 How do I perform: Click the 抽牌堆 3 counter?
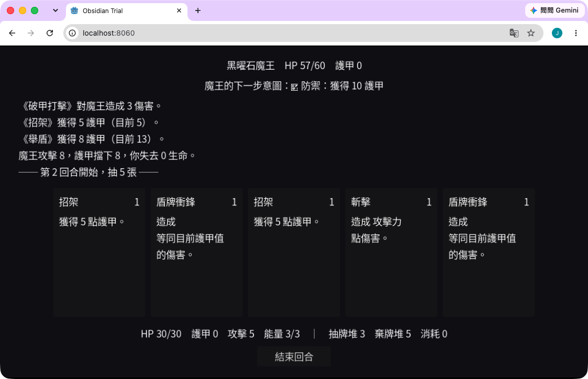tap(347, 334)
